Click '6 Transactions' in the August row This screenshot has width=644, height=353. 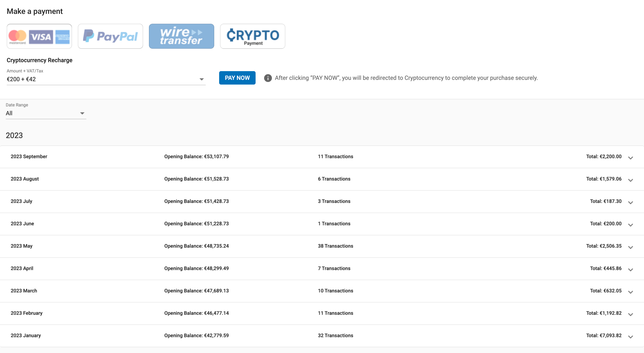(334, 179)
